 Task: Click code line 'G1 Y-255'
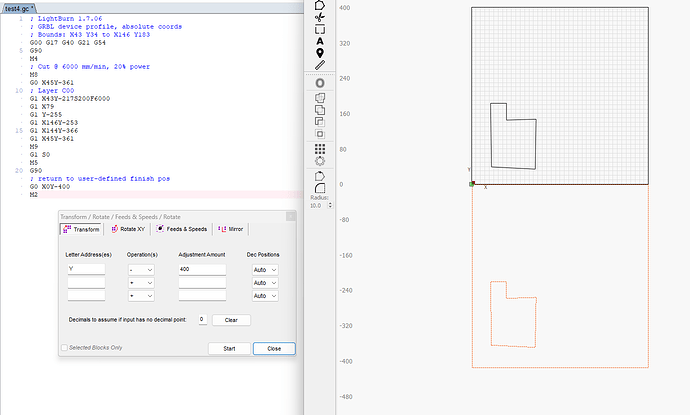(x=46, y=114)
